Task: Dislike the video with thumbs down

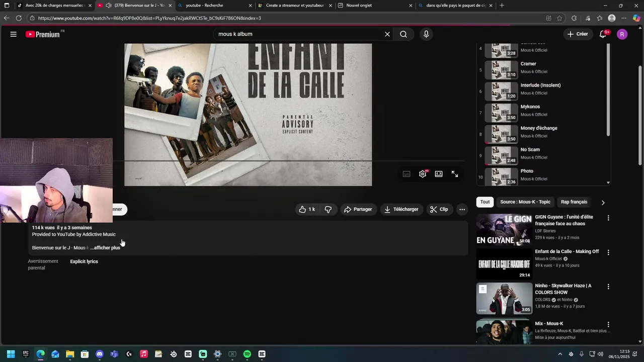Action: 328,209
